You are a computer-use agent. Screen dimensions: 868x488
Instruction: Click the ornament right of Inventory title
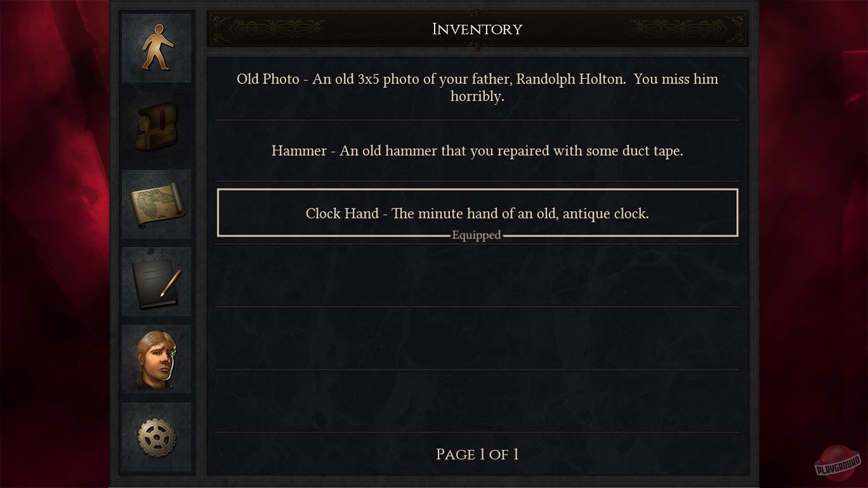pyautogui.click(x=686, y=28)
